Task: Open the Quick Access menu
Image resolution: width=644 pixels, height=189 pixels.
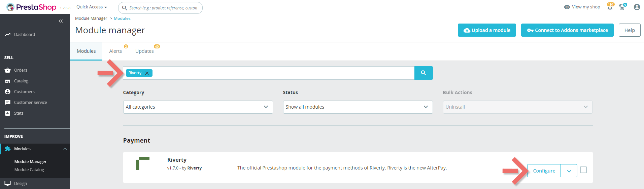Action: 92,7
